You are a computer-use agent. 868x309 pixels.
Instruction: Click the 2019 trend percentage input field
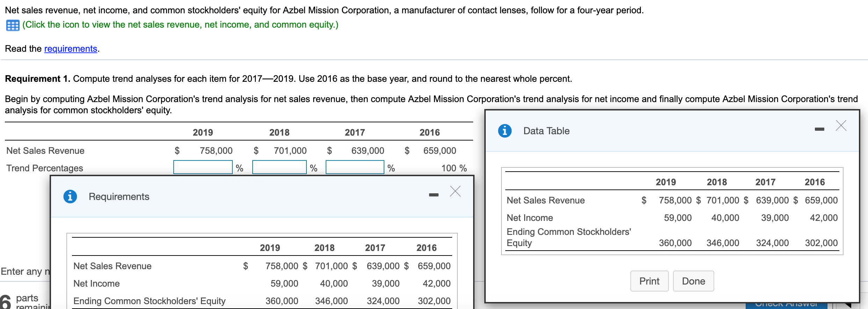pos(203,167)
